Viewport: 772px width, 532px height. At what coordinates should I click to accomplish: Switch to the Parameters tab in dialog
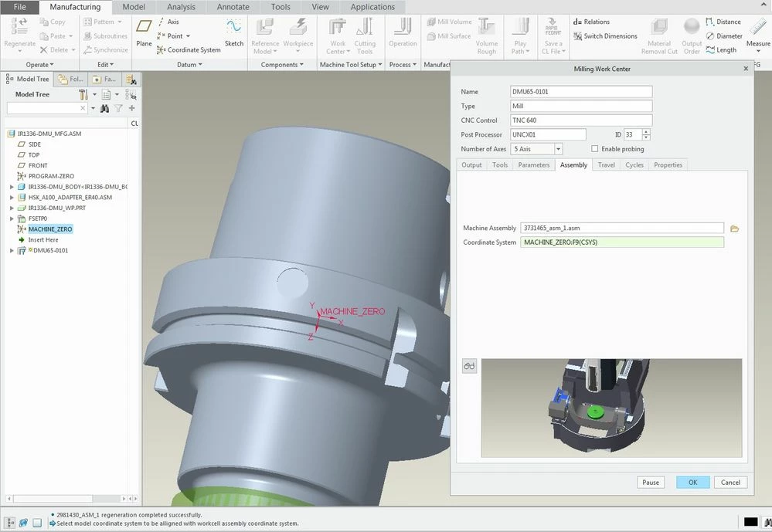tap(533, 165)
